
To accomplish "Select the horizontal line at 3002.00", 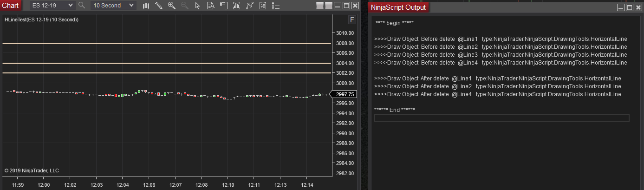I will (167, 73).
